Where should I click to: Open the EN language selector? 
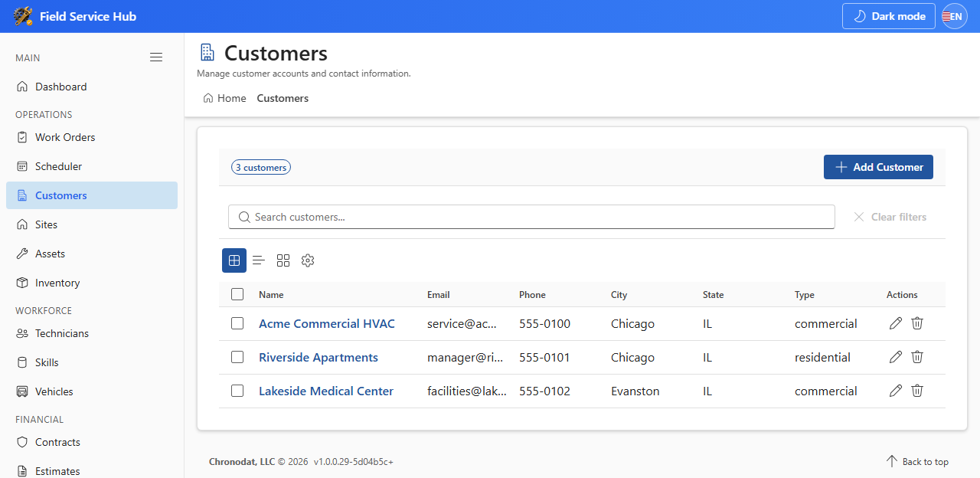pyautogui.click(x=955, y=16)
